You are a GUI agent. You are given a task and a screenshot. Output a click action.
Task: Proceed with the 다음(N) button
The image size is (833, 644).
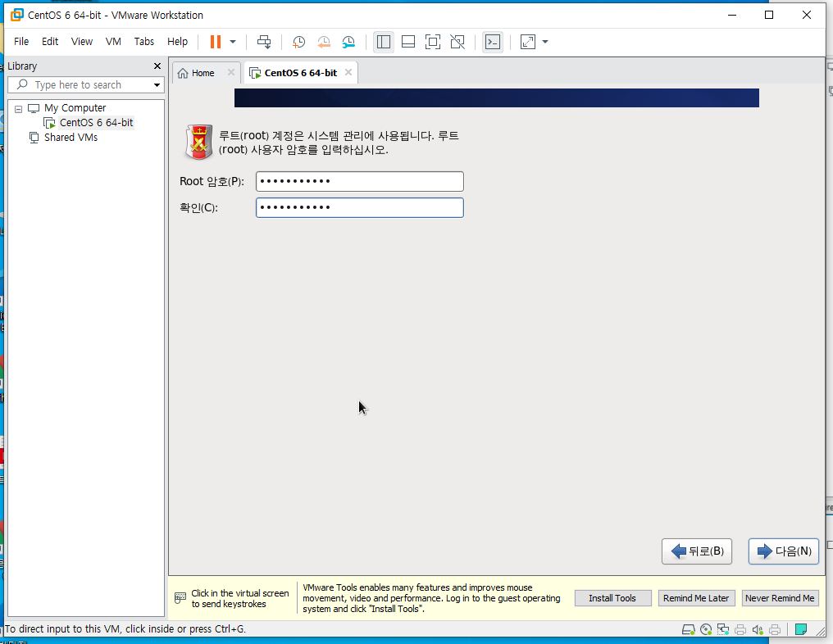coord(784,551)
